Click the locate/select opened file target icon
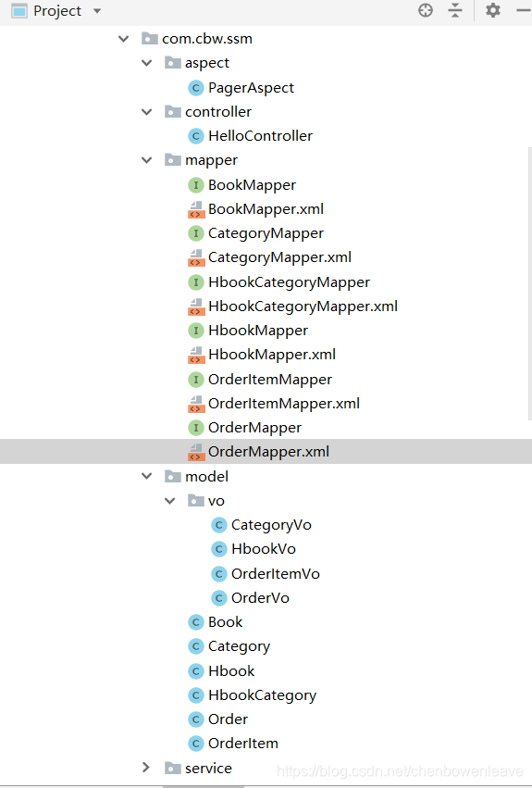532x788 pixels. 426,10
